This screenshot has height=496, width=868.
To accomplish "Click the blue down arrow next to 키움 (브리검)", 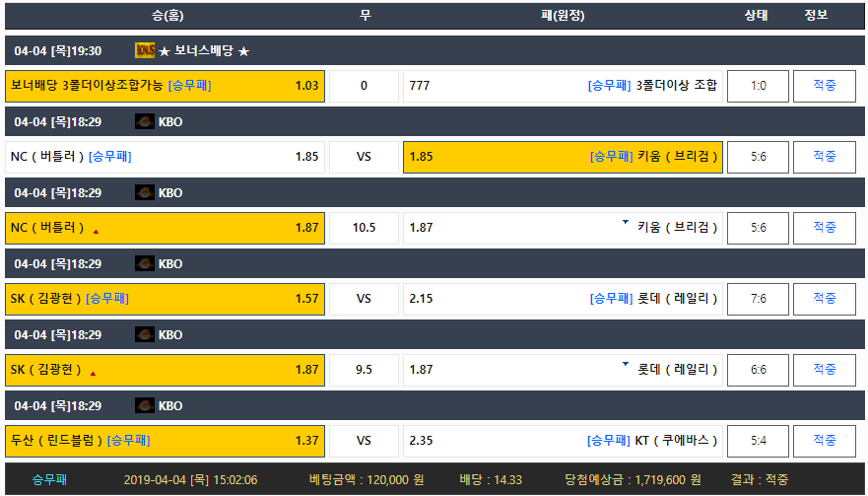I will click(625, 223).
